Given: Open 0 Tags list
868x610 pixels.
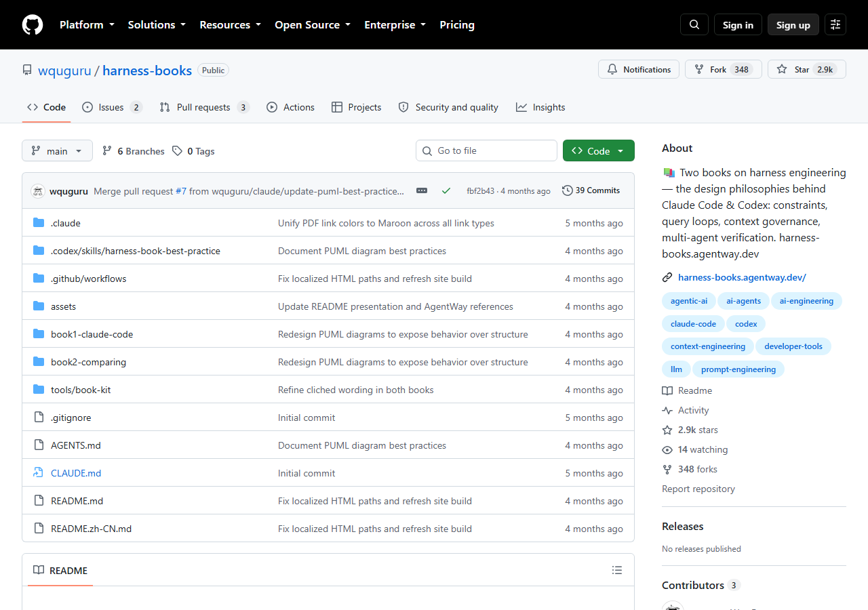Looking at the screenshot, I should [193, 151].
